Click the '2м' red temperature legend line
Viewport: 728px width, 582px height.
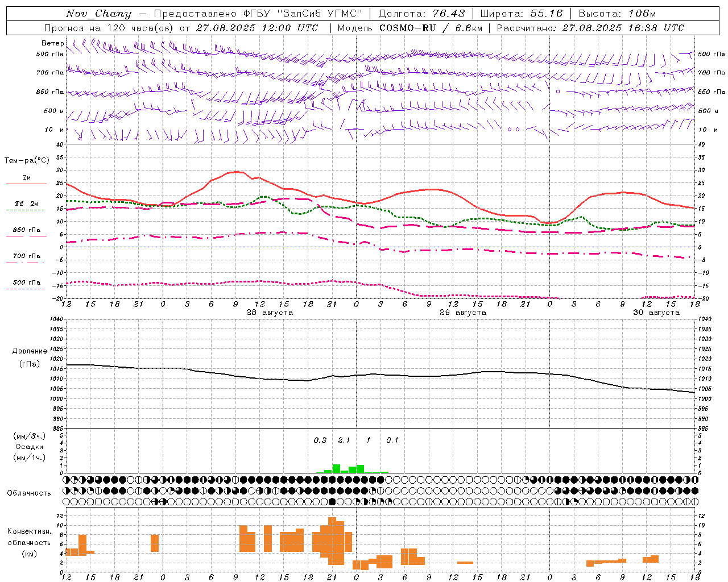(26, 184)
